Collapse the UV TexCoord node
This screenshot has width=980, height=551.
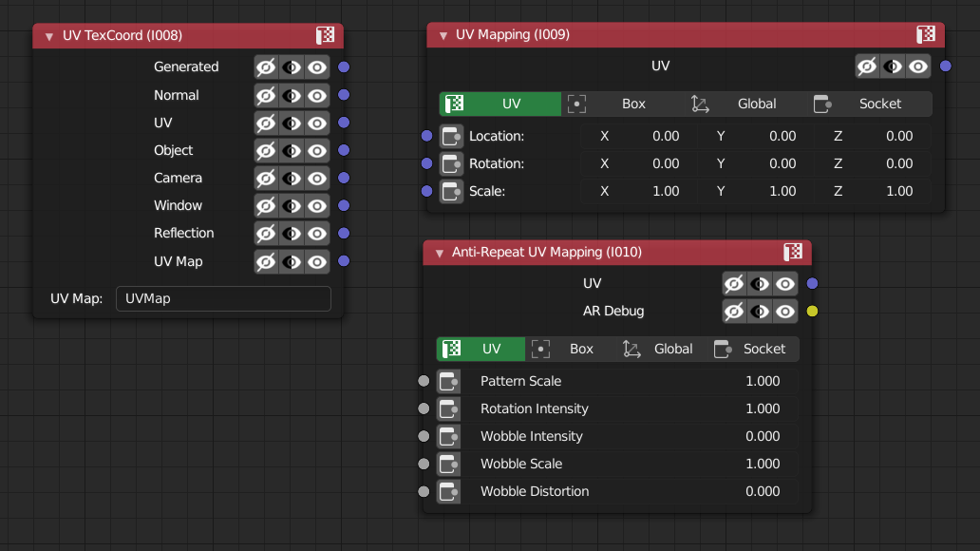pos(48,36)
